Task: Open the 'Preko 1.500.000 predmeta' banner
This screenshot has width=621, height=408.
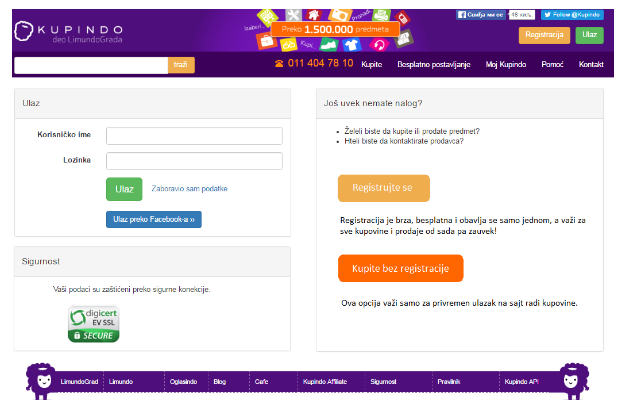Action: (x=335, y=29)
